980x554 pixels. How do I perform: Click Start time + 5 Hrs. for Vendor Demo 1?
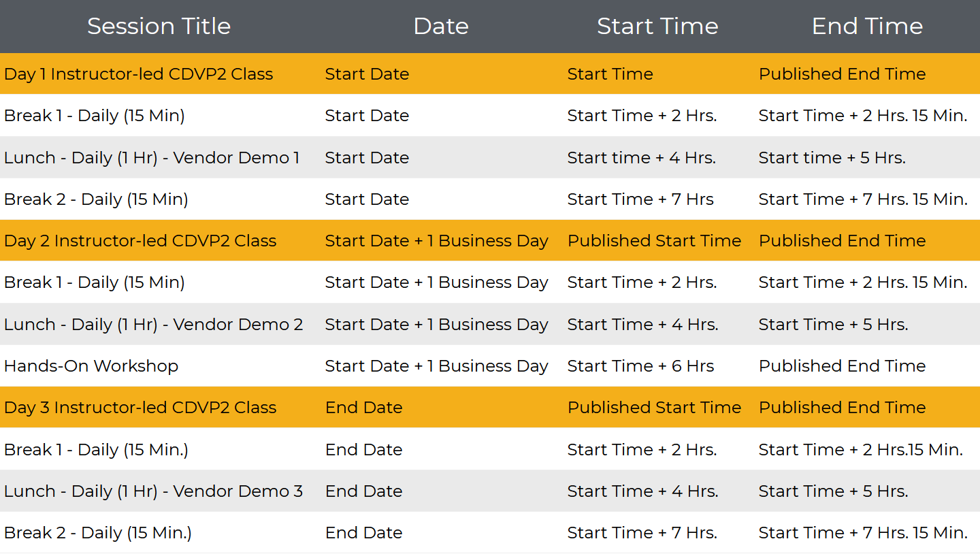point(832,157)
